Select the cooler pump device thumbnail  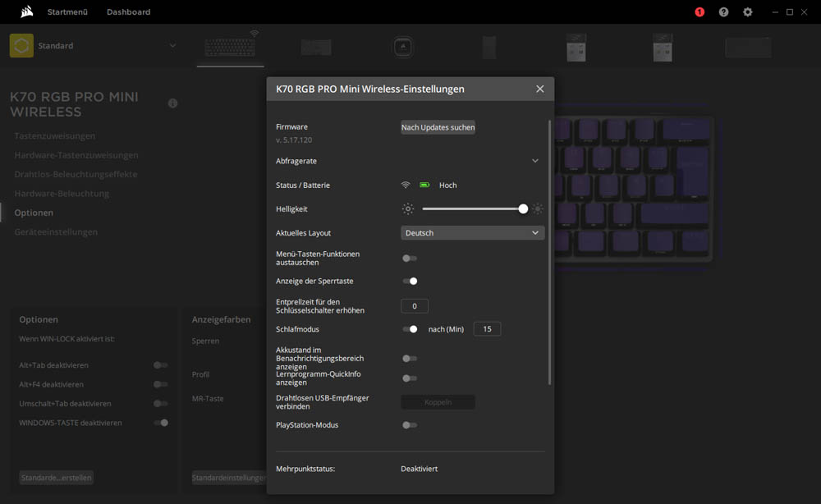pyautogui.click(x=402, y=47)
